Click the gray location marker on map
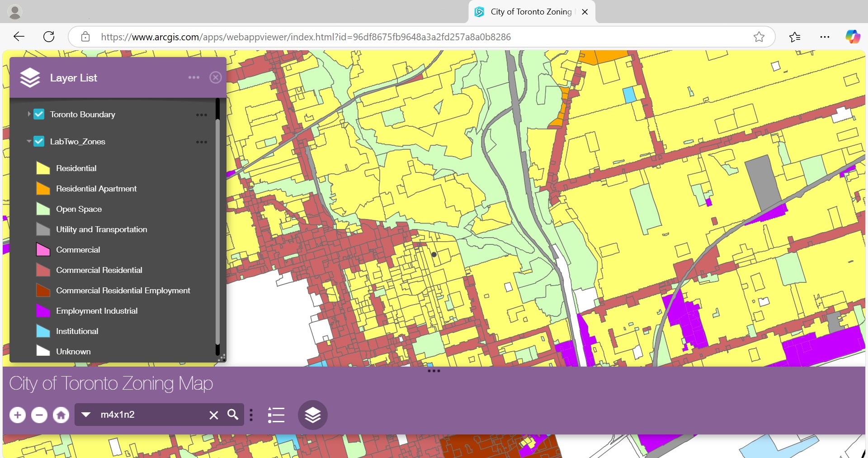868x458 pixels. coord(434,254)
